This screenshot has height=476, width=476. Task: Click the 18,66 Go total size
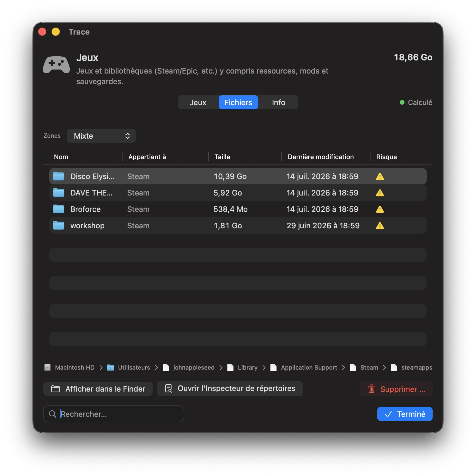coord(413,57)
